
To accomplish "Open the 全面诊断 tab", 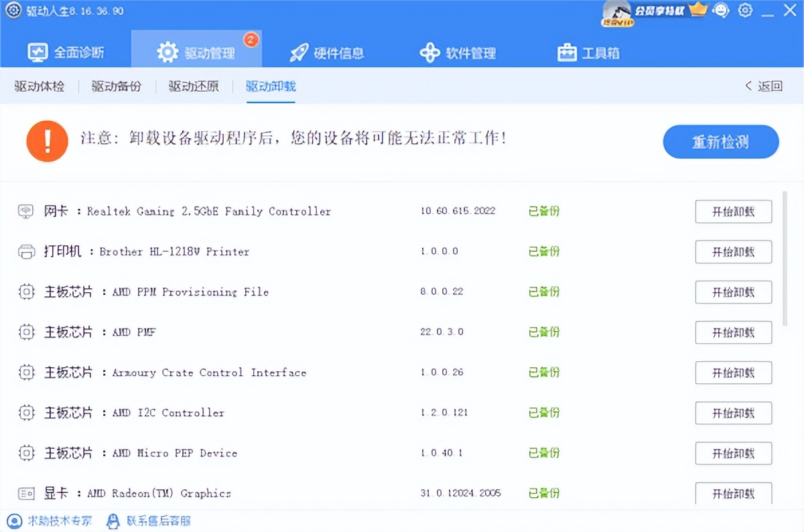I will click(x=66, y=52).
